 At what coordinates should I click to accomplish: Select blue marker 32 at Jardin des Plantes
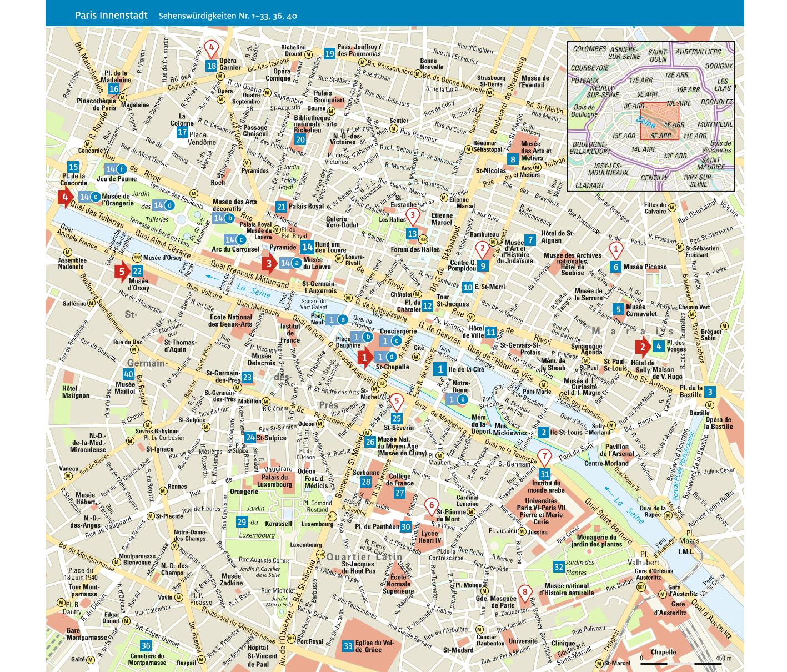coord(559,567)
